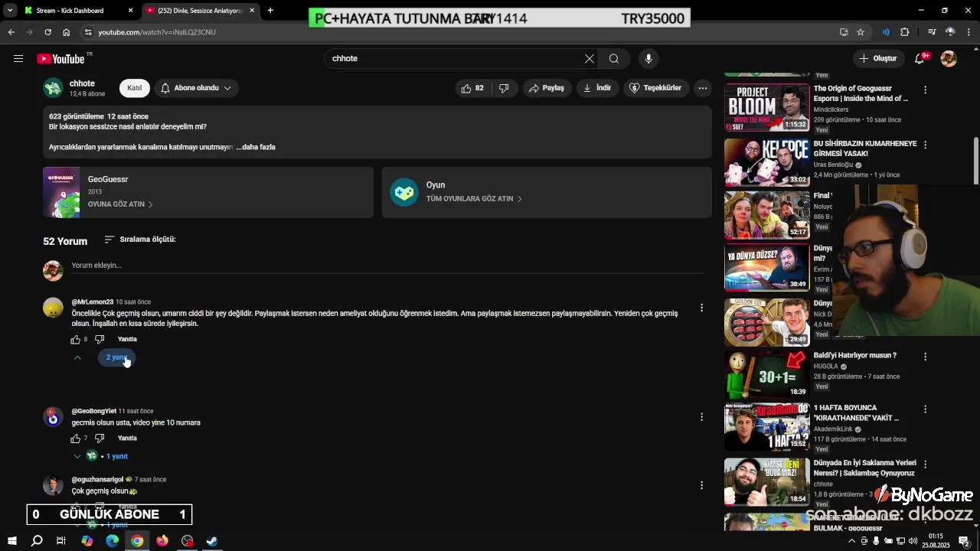980x551 pixels.
Task: Open Firefox from the taskbar
Action: (162, 541)
